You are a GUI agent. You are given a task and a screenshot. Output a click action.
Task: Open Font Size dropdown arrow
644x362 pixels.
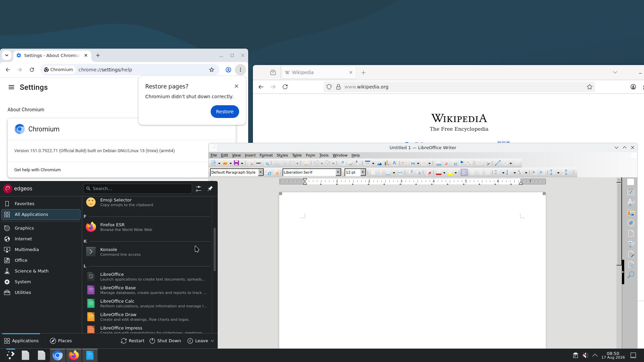pos(363,173)
